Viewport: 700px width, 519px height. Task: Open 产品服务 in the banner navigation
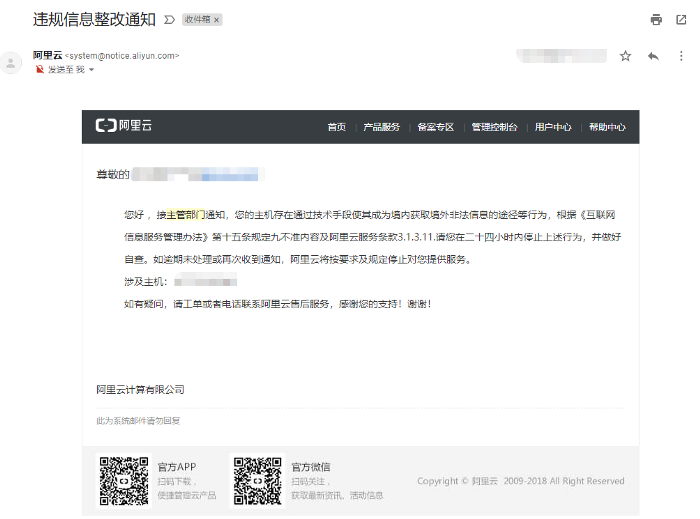[381, 127]
